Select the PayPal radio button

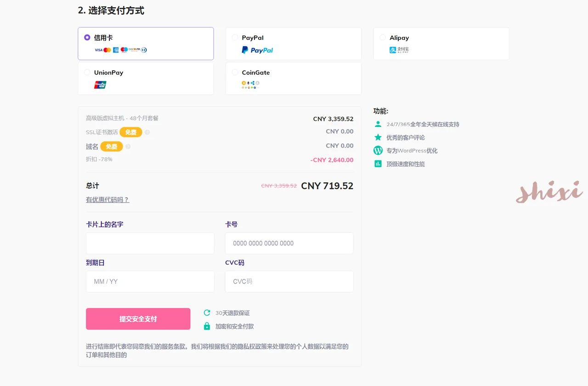pos(235,38)
